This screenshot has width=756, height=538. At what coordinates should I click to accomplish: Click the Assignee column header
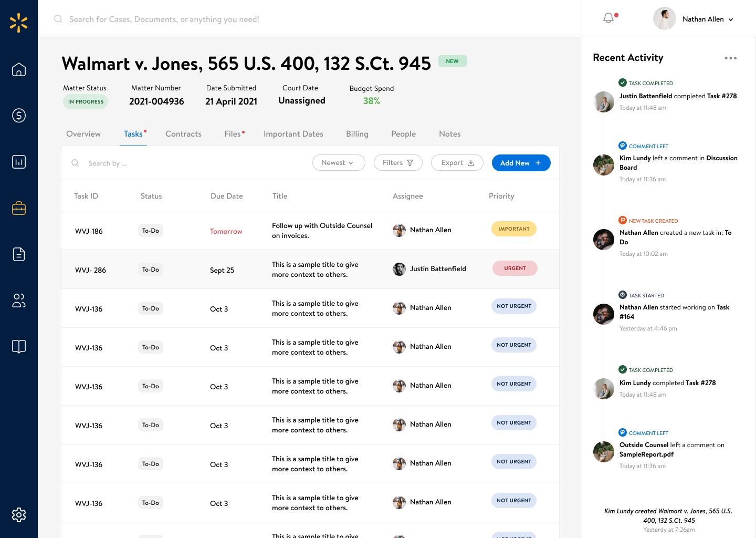[407, 196]
